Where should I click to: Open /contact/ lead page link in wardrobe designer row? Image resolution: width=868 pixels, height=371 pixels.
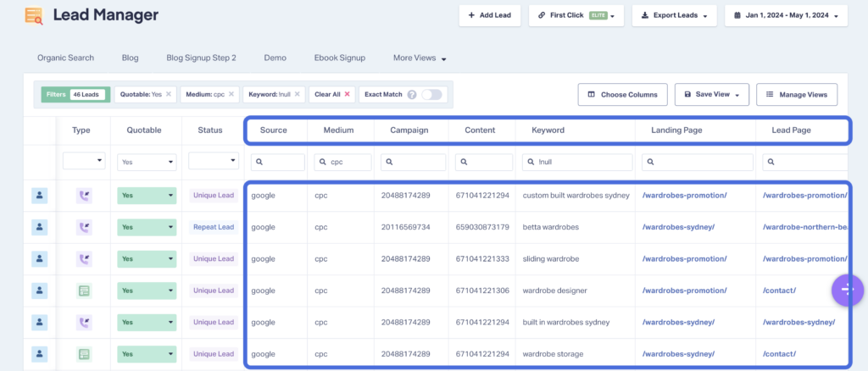click(779, 291)
